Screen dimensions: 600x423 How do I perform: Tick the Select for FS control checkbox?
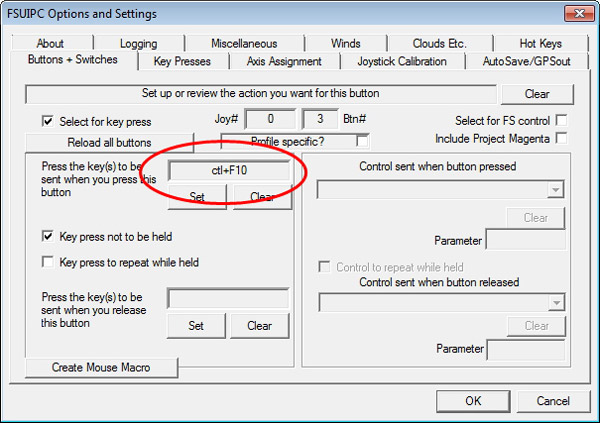[561, 121]
